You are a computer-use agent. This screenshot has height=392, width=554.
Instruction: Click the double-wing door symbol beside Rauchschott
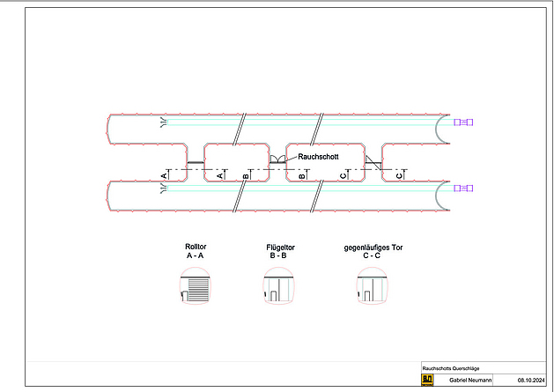(277, 159)
